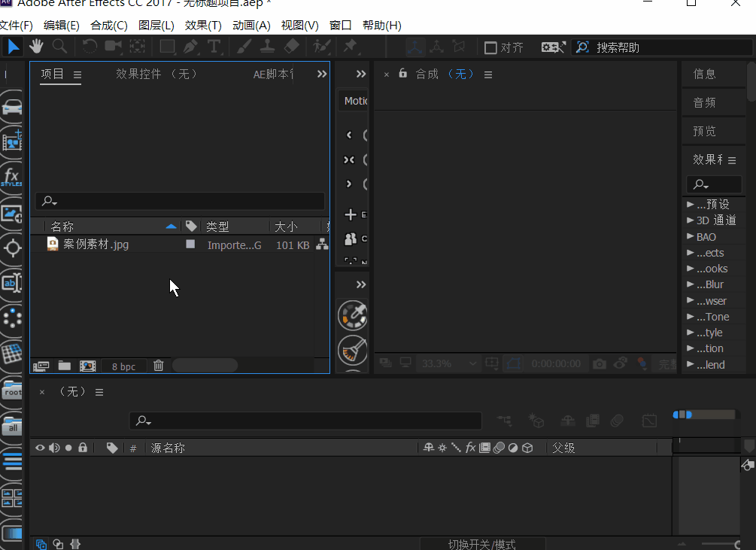
Task: Open the 合成(C) menu
Action: [x=109, y=25]
